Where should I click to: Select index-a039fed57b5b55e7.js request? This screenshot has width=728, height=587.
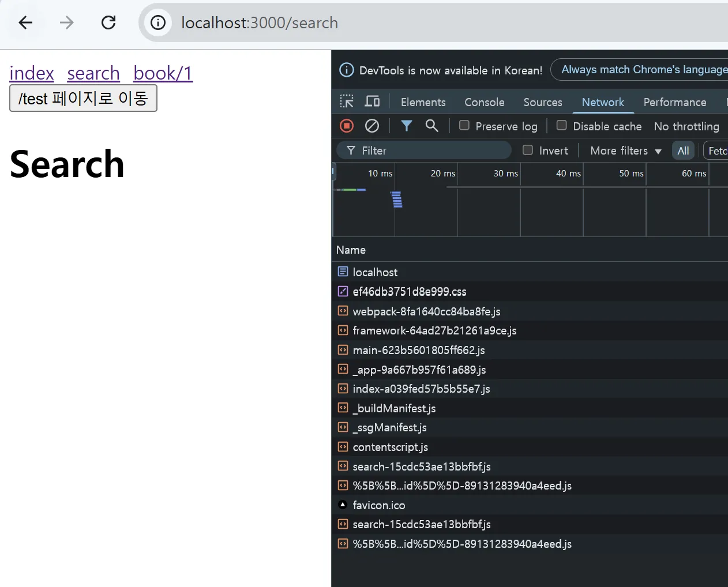[x=530, y=389]
